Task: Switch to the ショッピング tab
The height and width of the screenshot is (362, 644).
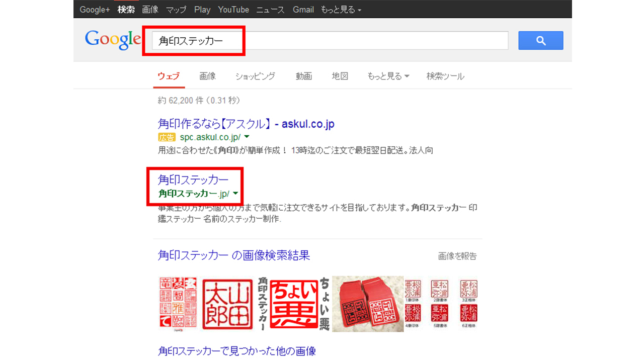Action: [255, 76]
